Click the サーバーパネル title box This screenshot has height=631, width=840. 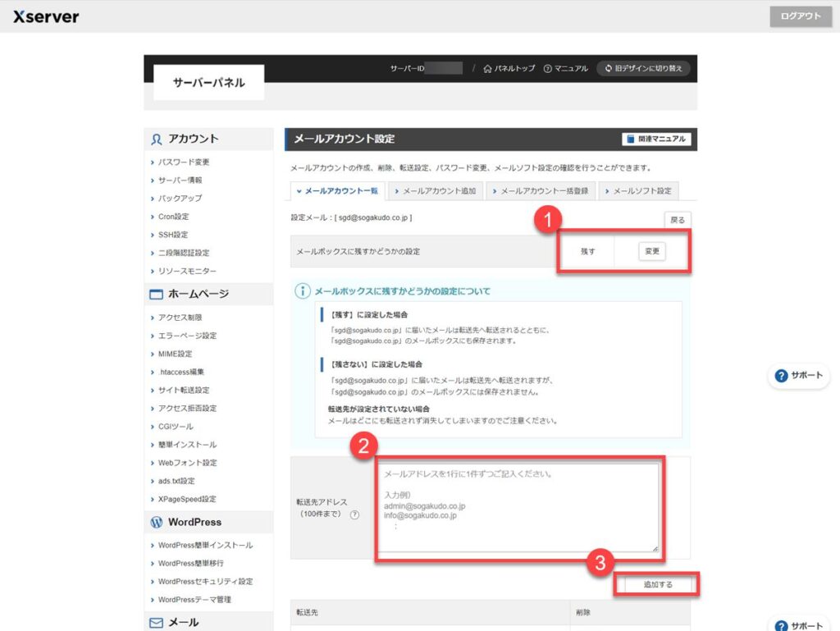point(209,83)
